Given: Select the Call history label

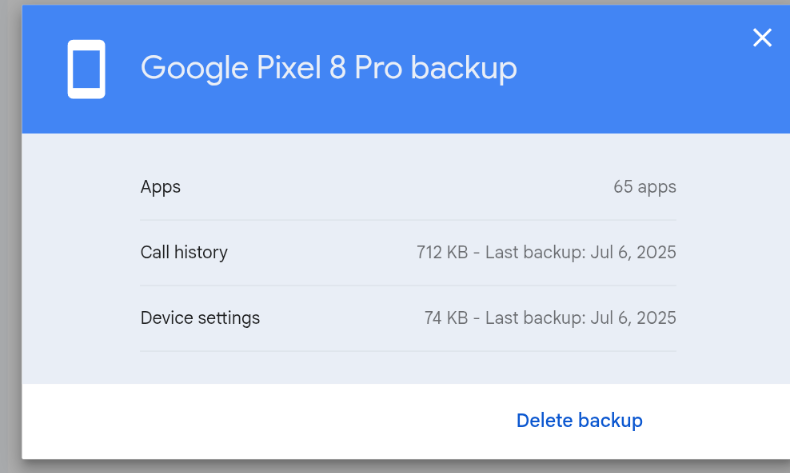Looking at the screenshot, I should [x=184, y=252].
